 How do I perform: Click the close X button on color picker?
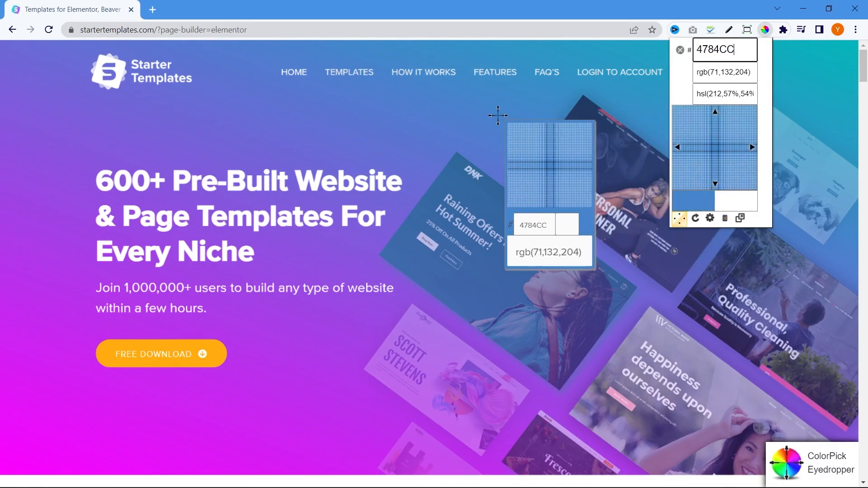679,49
